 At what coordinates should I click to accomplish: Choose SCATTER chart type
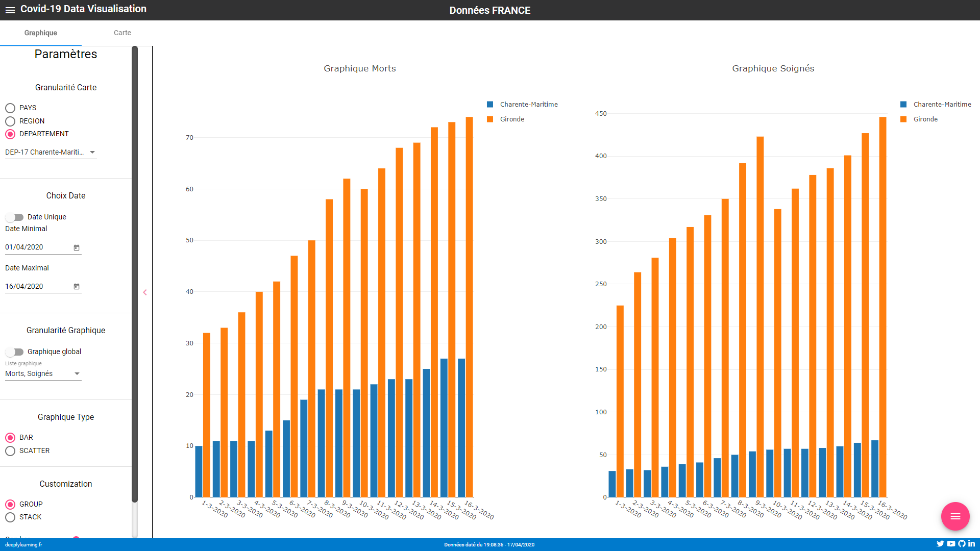(10, 451)
